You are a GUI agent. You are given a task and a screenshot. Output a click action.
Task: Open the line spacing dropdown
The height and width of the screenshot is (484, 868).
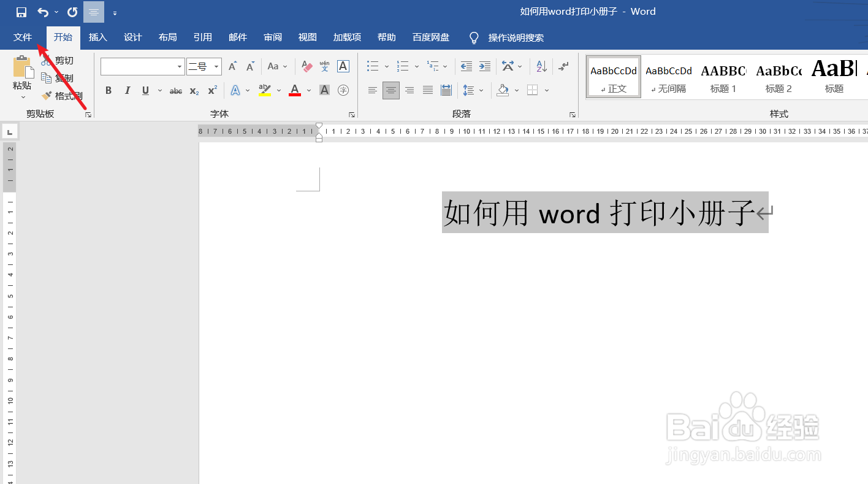pos(470,90)
